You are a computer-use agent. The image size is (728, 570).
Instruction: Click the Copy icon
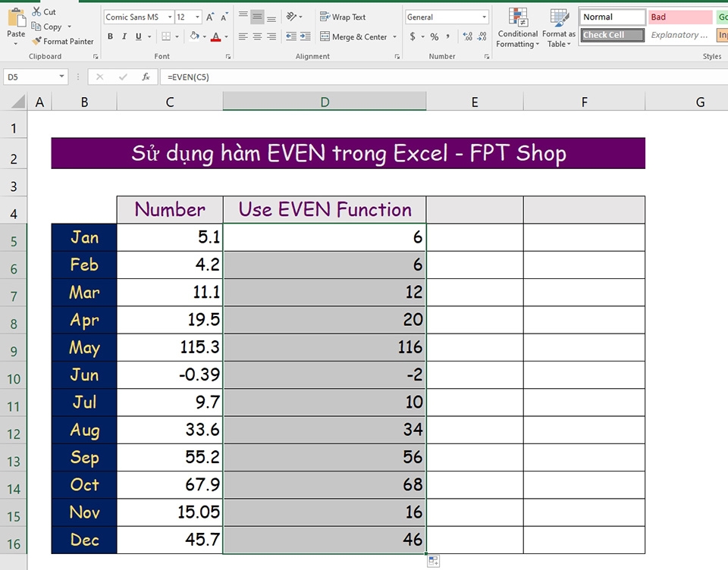[36, 27]
